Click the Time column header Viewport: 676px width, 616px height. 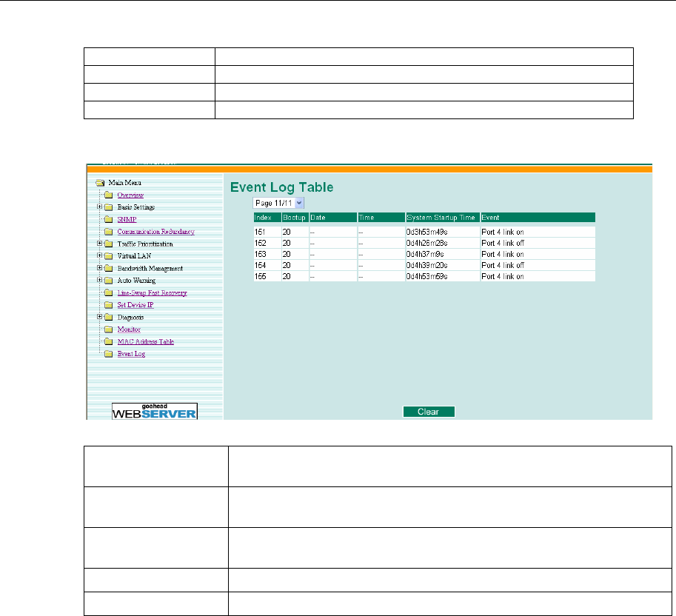(381, 218)
